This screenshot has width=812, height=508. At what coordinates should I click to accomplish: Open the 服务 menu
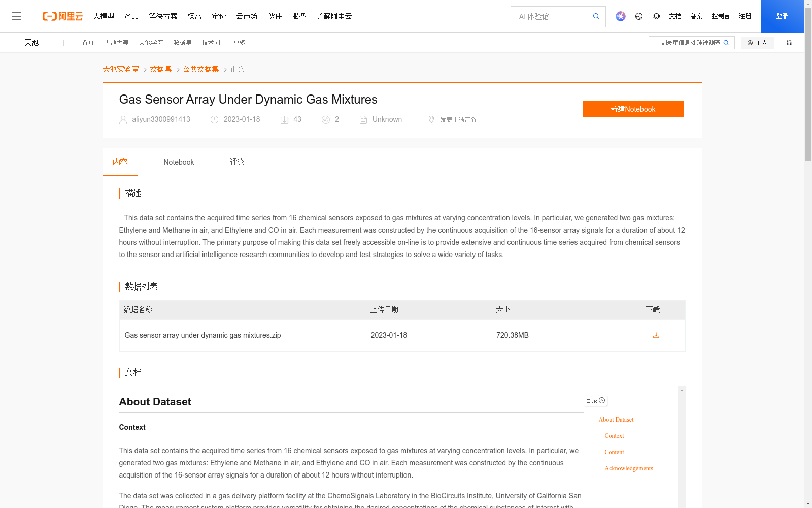tap(299, 16)
